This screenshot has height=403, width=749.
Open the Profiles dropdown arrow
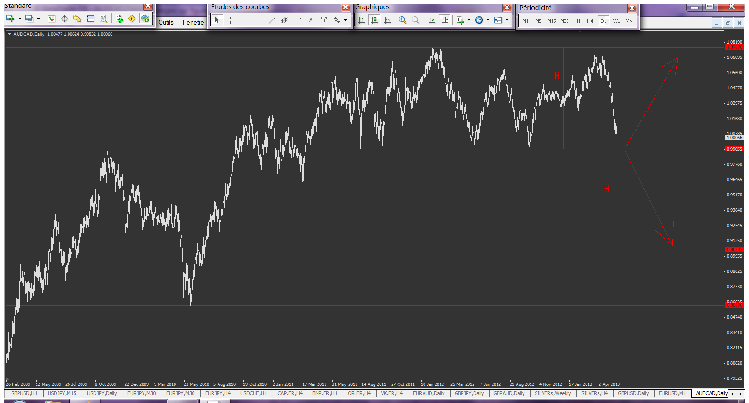tap(38, 19)
